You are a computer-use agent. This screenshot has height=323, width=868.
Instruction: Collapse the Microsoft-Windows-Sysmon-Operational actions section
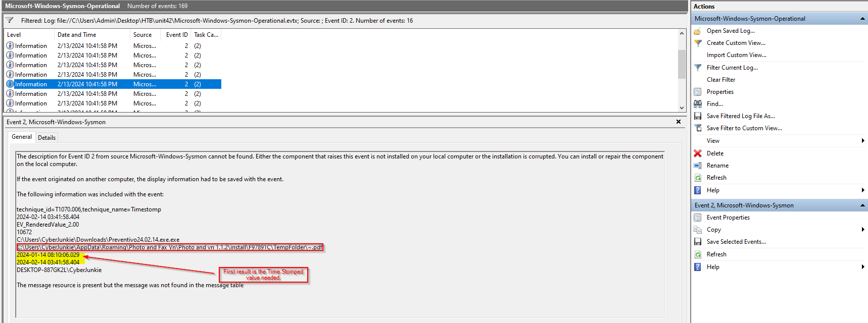click(862, 19)
